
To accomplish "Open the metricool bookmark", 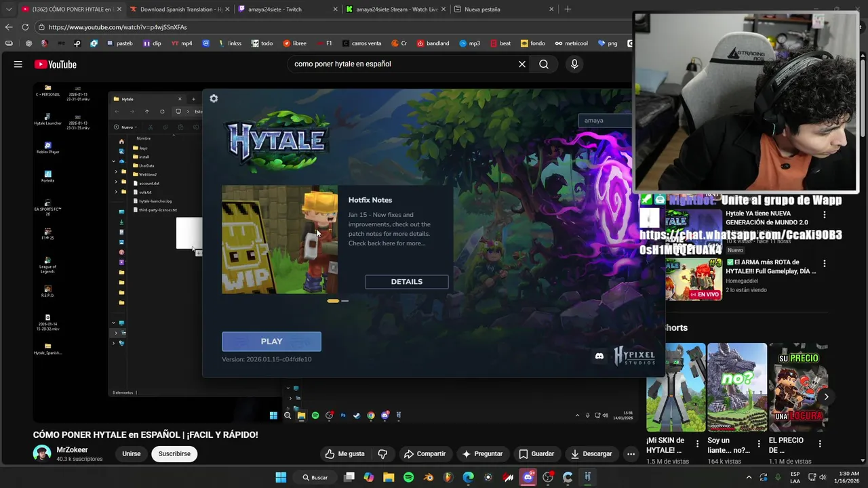I will pos(571,43).
